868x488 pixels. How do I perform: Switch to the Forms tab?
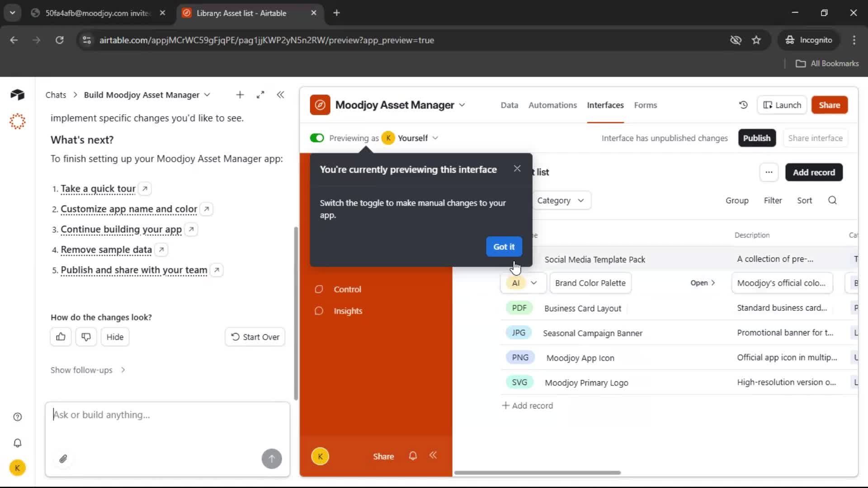coord(645,105)
